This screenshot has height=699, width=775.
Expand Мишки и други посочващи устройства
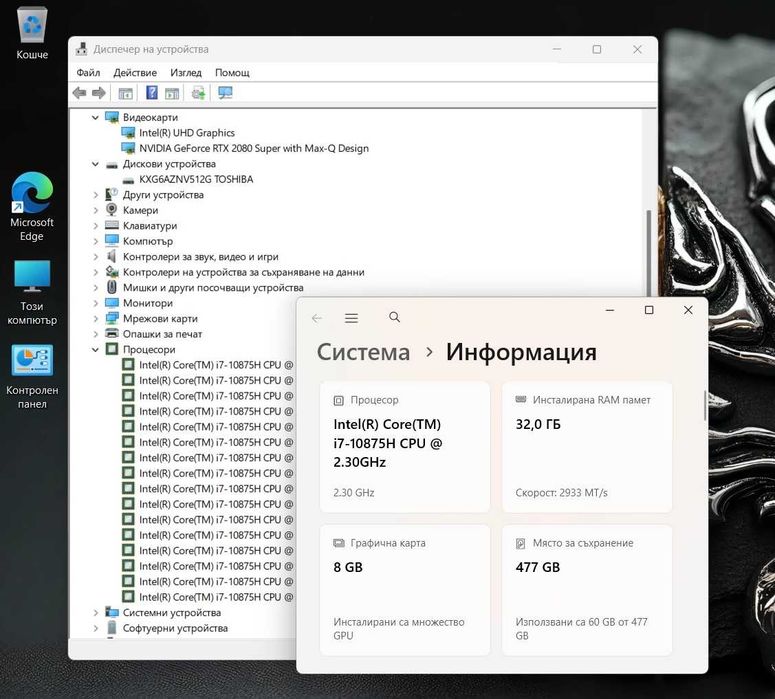coord(95,288)
